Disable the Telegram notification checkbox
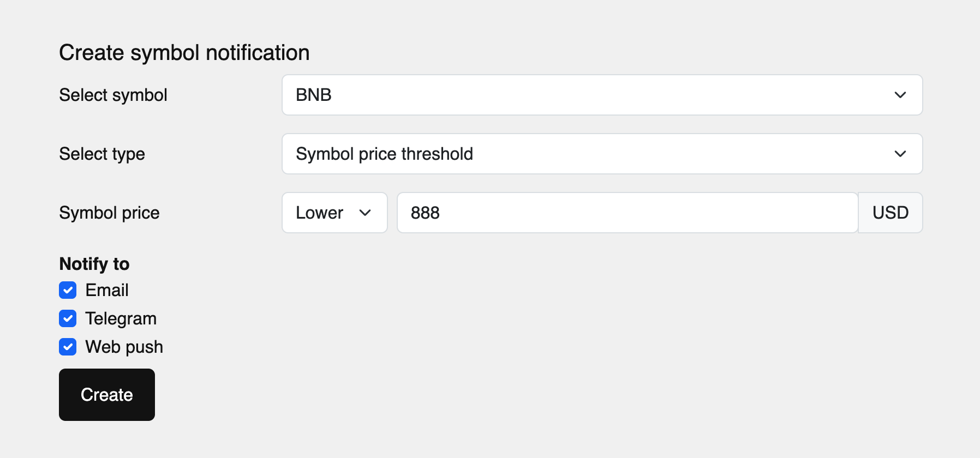 click(x=68, y=318)
